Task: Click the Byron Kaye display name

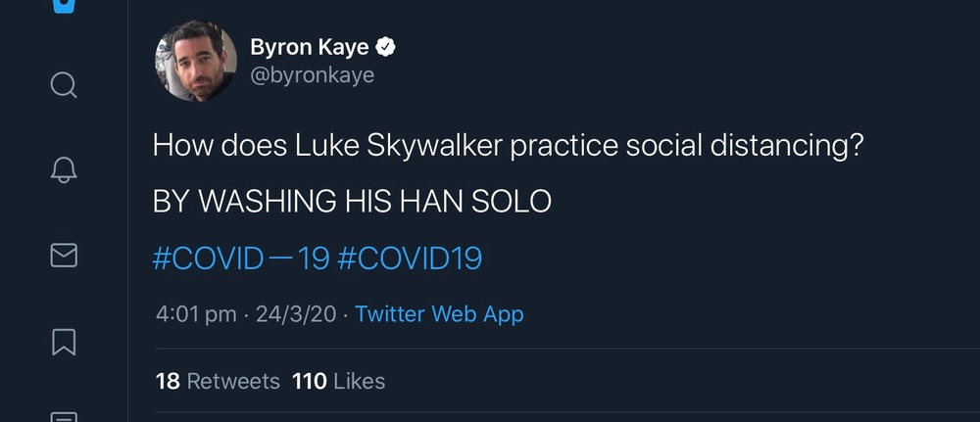Action: point(311,46)
